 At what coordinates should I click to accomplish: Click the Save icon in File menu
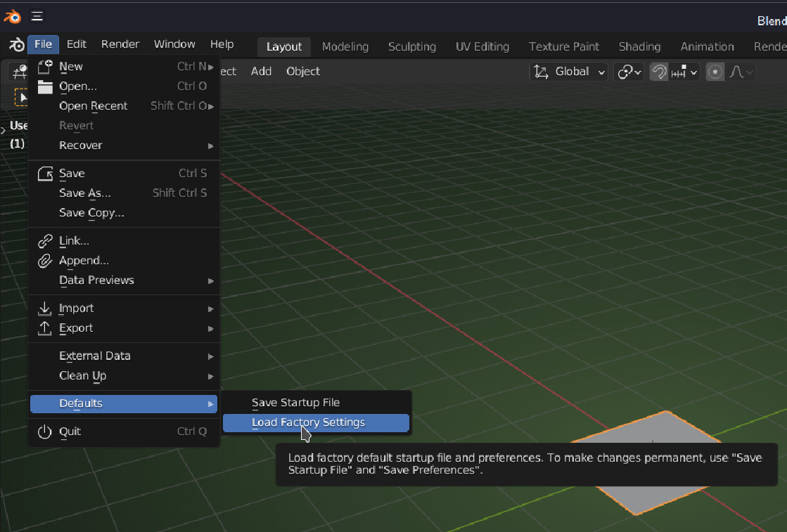tap(45, 174)
